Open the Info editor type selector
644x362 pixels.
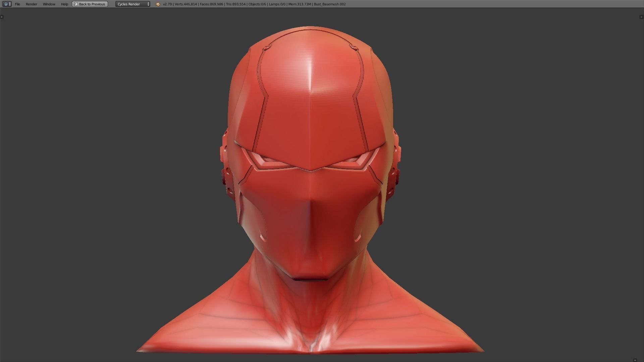click(x=7, y=4)
